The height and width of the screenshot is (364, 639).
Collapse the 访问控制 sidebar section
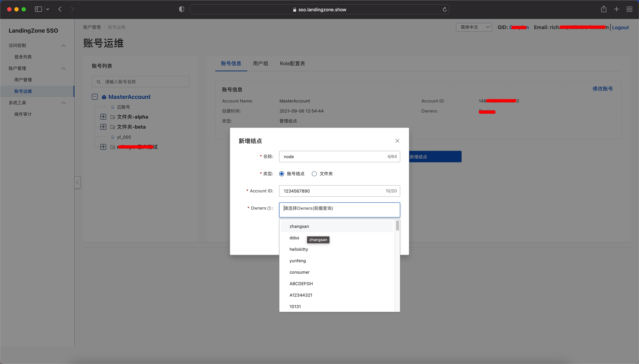64,45
